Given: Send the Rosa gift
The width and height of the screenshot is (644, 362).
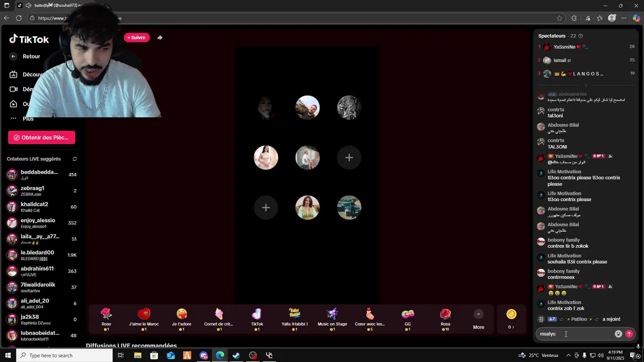Looking at the screenshot, I should (x=445, y=319).
